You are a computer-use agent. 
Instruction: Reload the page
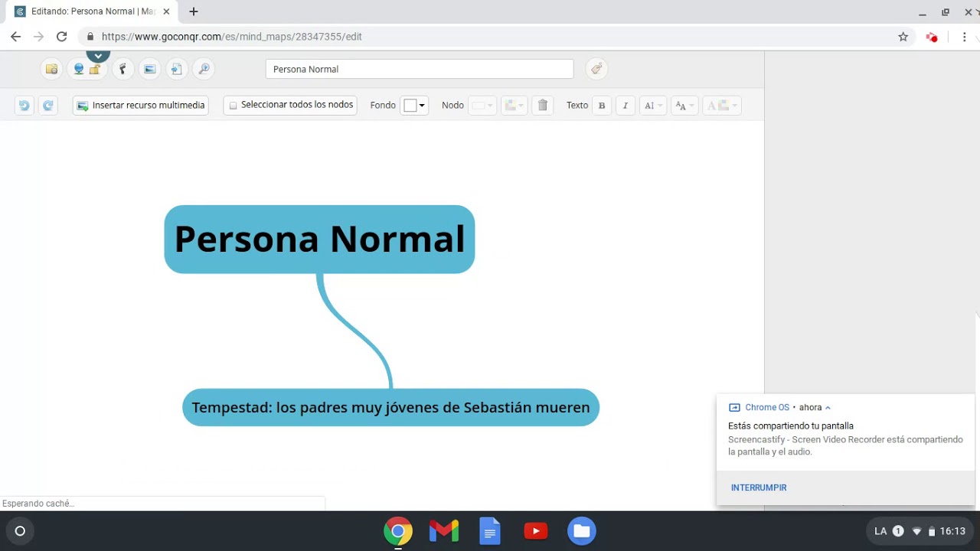pyautogui.click(x=62, y=37)
